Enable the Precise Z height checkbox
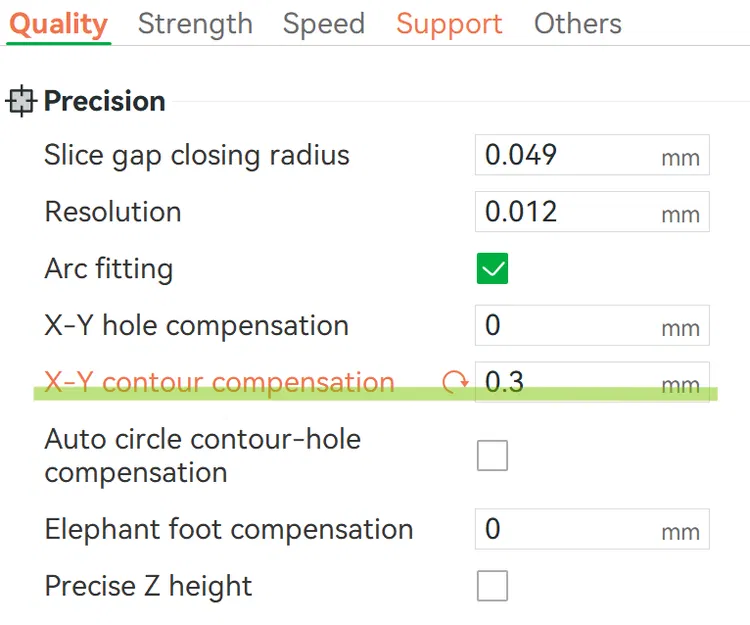Screen dimensions: 750x625 (492, 586)
